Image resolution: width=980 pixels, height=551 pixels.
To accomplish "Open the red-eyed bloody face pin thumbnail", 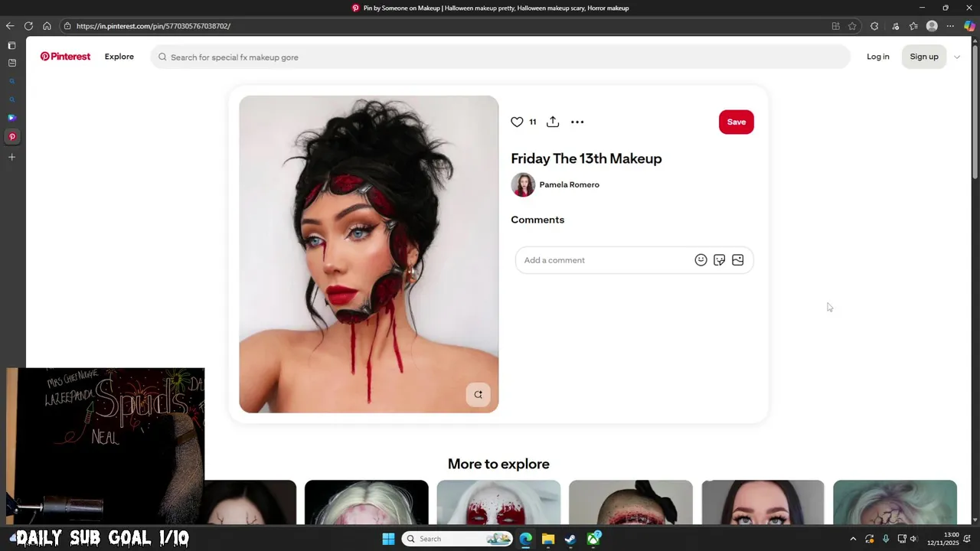I will [x=498, y=502].
